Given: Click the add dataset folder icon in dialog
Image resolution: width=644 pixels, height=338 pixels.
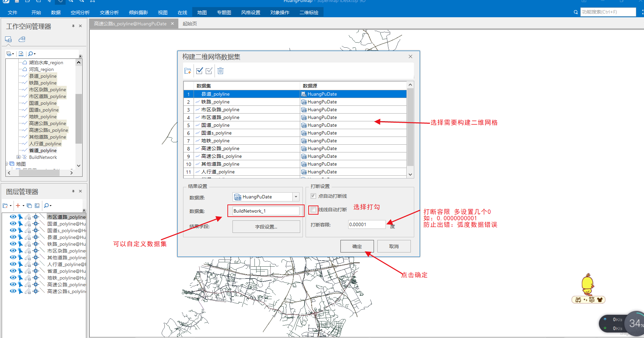Looking at the screenshot, I should [x=188, y=71].
